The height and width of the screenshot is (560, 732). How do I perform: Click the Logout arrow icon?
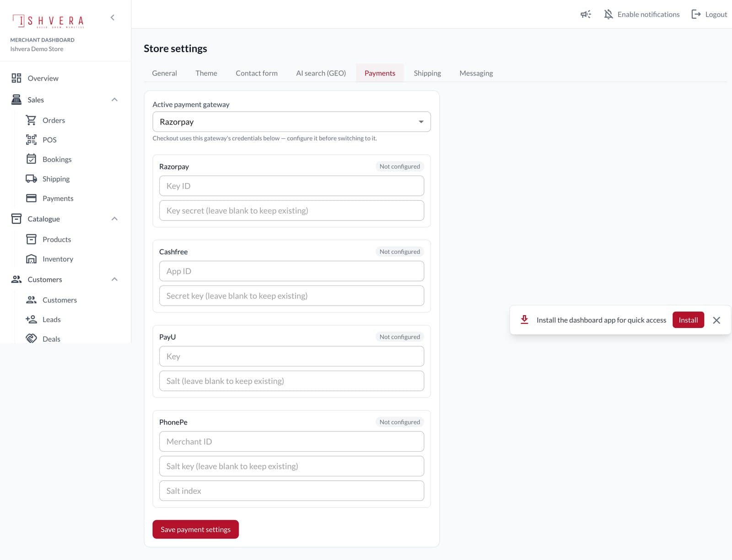(x=696, y=14)
